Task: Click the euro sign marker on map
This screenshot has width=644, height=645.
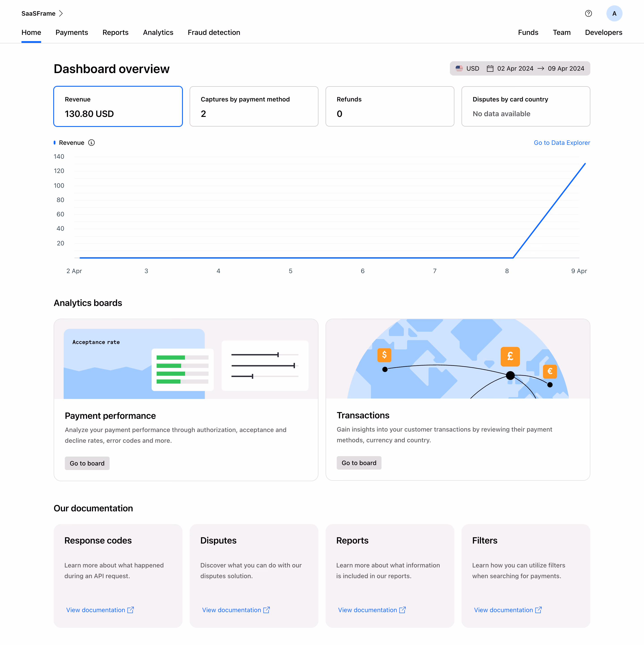Action: [x=550, y=371]
